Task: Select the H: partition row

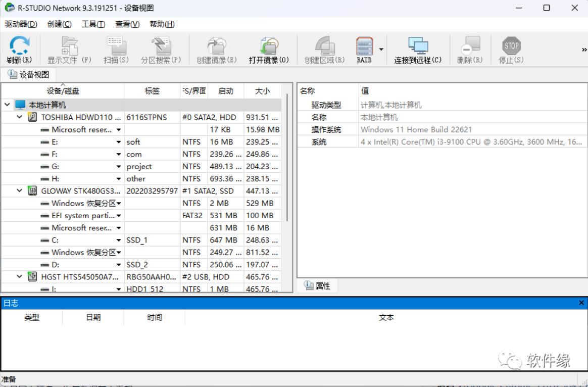Action: (141, 179)
